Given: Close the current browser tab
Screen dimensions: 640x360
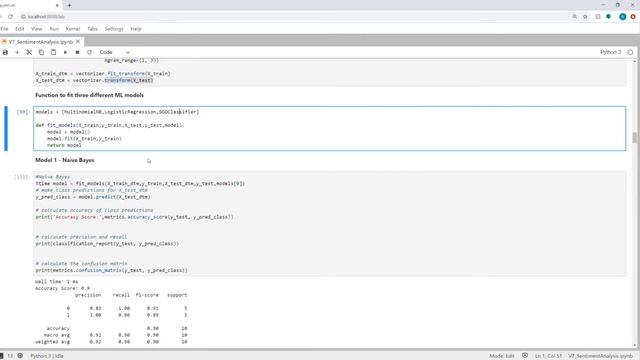Looking at the screenshot, I should (x=57, y=5).
